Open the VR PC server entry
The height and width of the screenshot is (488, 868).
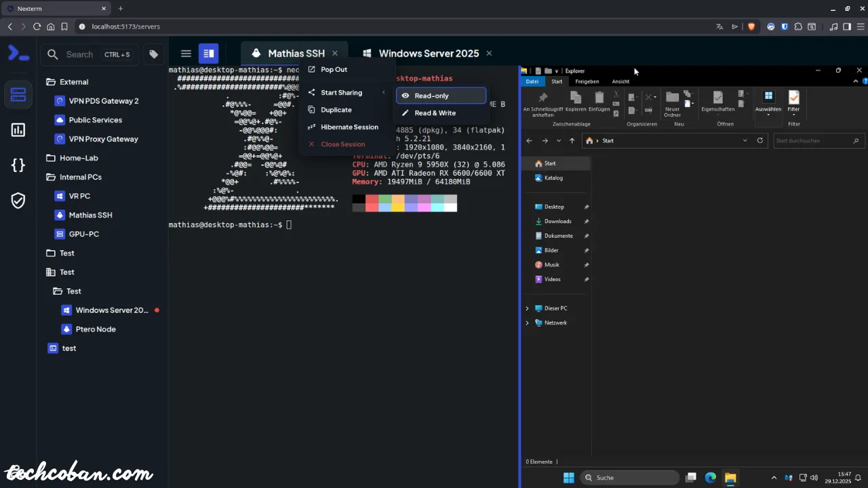click(73, 196)
